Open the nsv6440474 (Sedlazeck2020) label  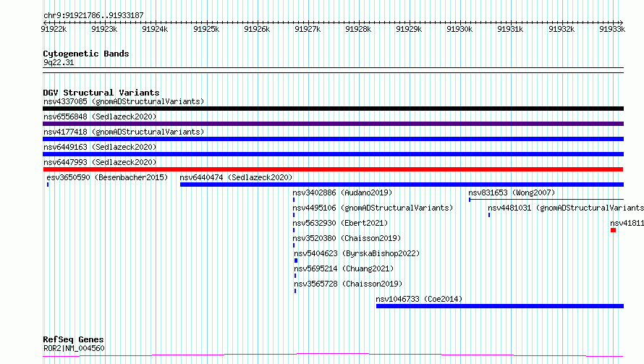pos(236,177)
